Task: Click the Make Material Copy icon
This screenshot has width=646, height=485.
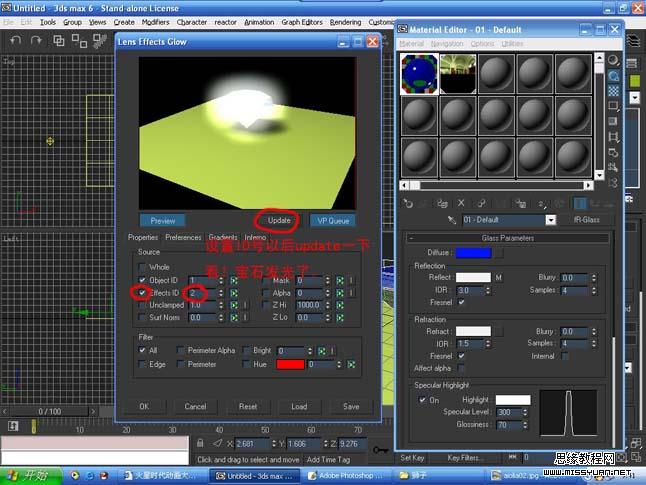Action: 481,203
